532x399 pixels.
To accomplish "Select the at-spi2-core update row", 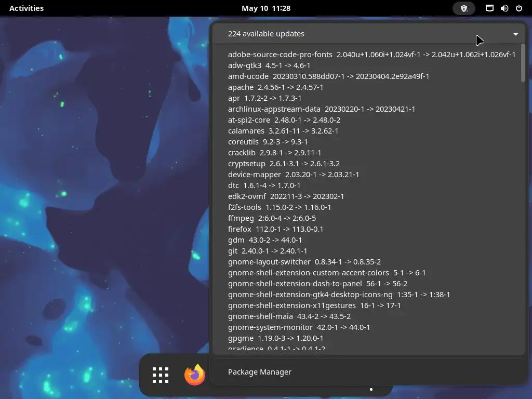I will 284,120.
